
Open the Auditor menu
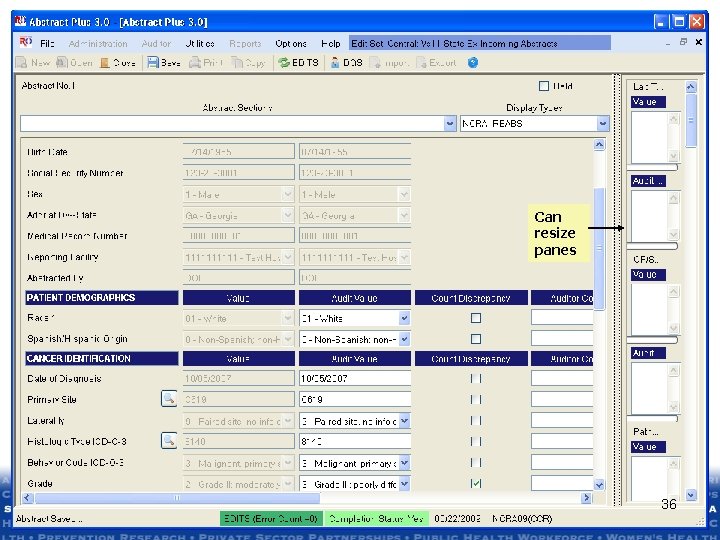click(156, 44)
